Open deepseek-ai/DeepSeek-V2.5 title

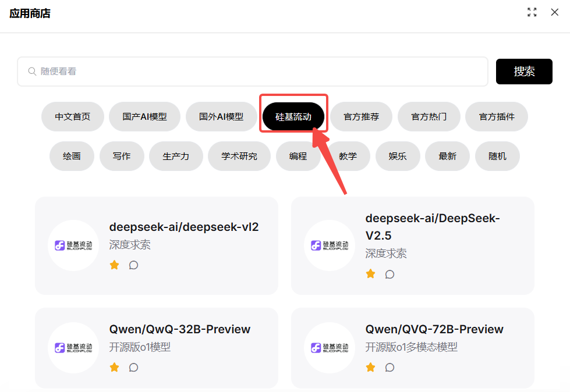pos(433,227)
